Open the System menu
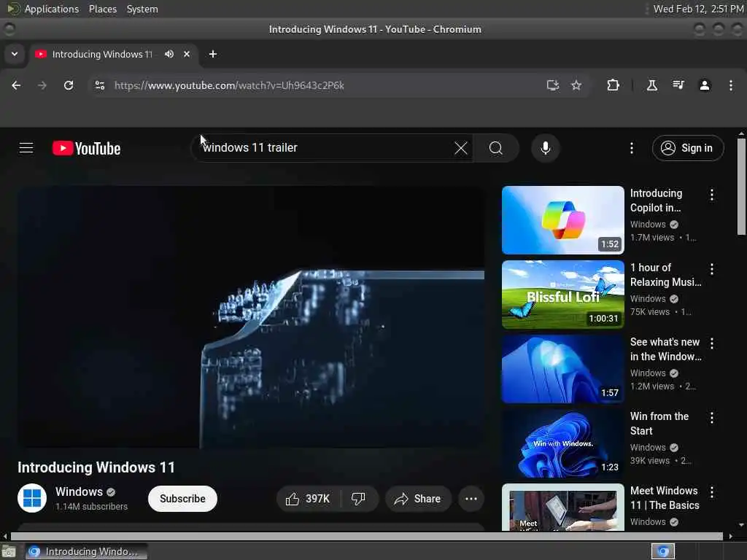Viewport: 747px width, 560px height. point(142,9)
